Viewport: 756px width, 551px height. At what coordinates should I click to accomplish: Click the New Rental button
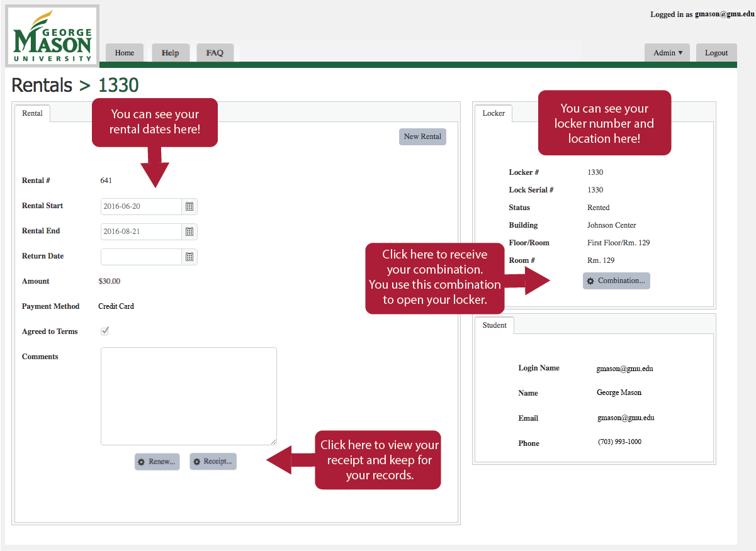pos(422,136)
